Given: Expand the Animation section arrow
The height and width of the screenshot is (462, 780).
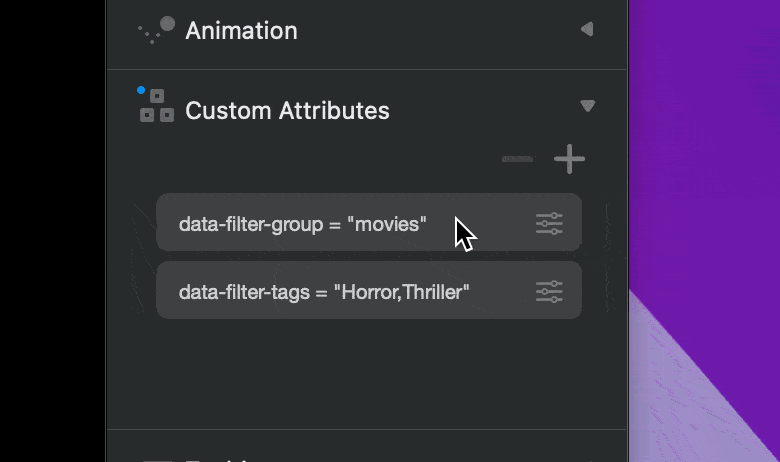Looking at the screenshot, I should pyautogui.click(x=587, y=30).
